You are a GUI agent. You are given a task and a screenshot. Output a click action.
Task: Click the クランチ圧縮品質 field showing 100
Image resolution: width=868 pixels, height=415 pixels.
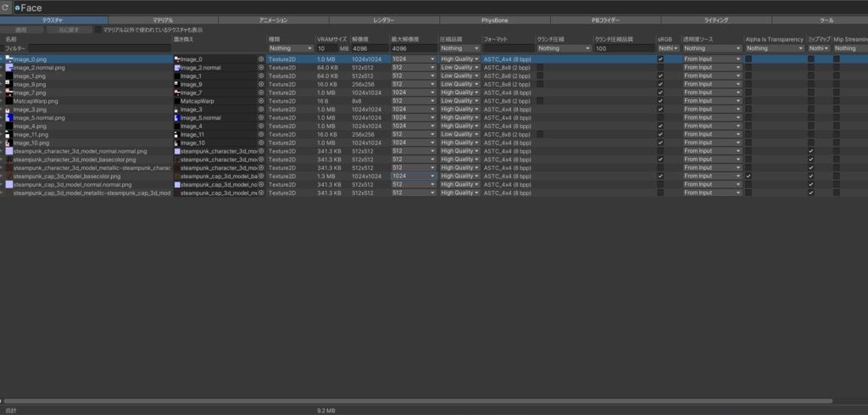click(625, 48)
